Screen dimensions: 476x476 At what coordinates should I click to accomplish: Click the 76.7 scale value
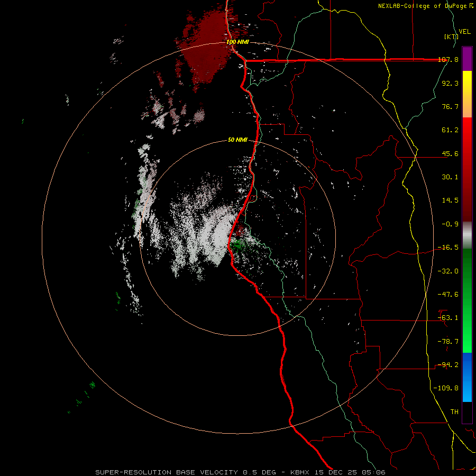tap(450, 106)
